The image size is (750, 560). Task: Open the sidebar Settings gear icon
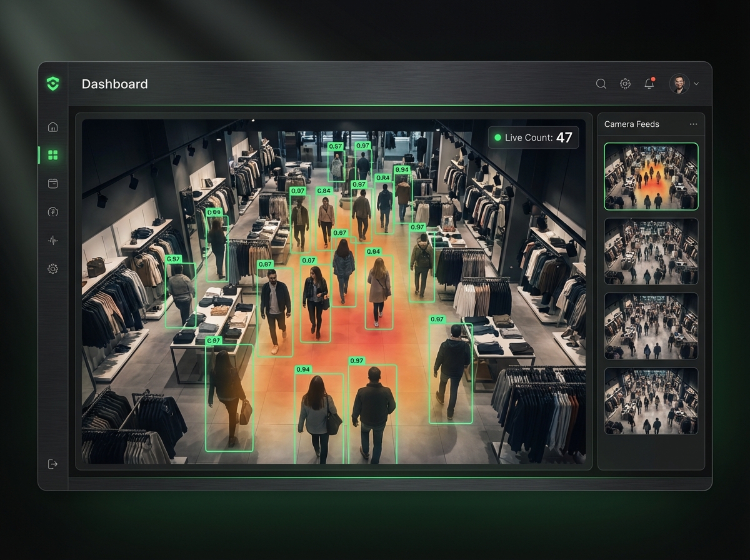[52, 268]
